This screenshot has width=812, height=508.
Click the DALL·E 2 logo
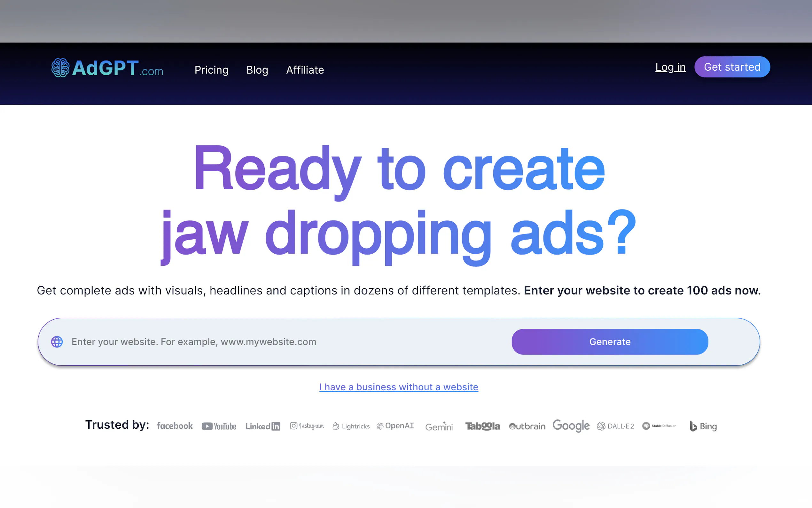615,426
